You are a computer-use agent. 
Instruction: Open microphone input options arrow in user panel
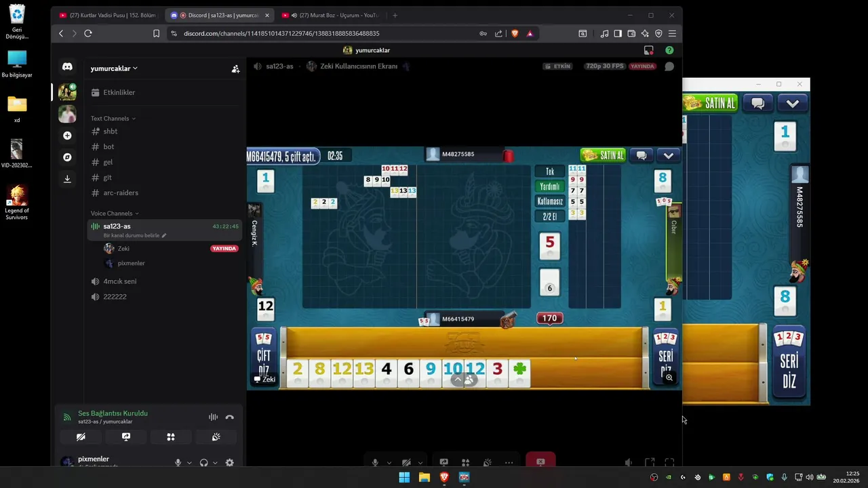tap(189, 463)
